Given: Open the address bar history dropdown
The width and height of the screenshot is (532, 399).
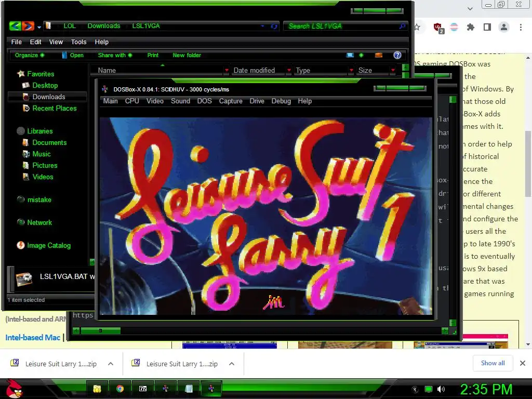Looking at the screenshot, I should point(262,26).
